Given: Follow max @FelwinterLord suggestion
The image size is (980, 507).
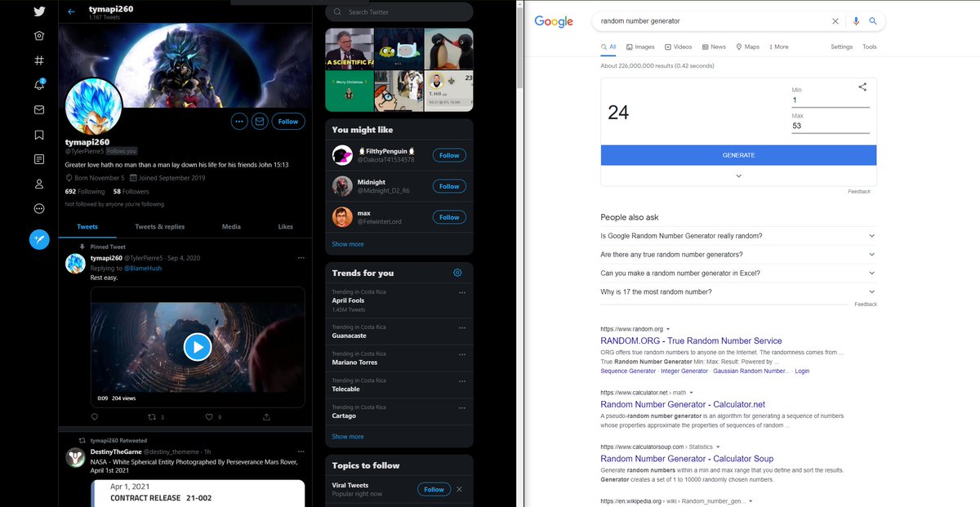Looking at the screenshot, I should (x=449, y=217).
